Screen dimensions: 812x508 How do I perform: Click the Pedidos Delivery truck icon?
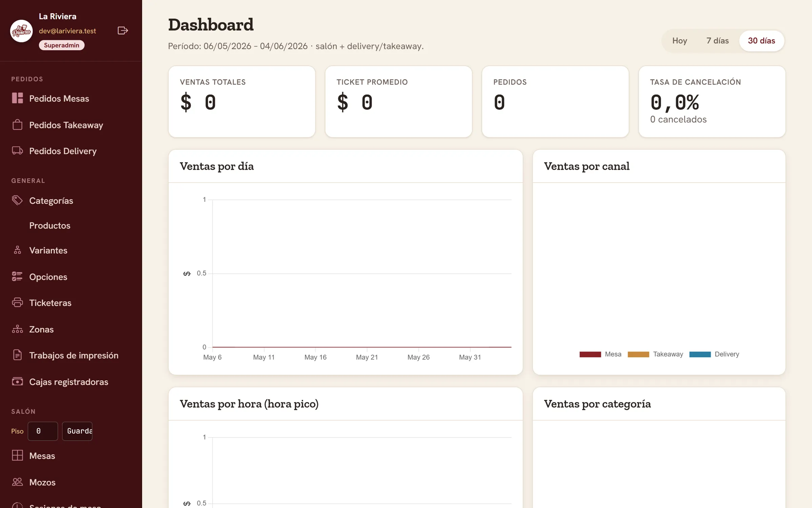(x=17, y=151)
